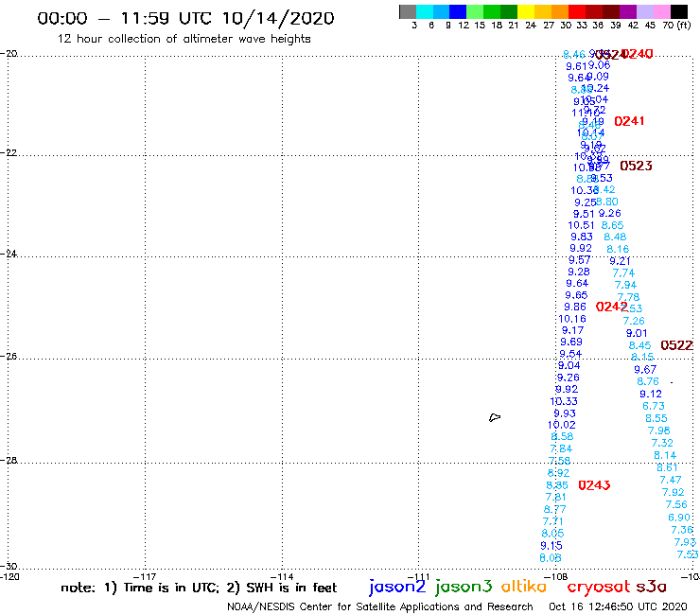This screenshot has width=700, height=615.
Task: Click the wave height value '9.01'
Action: coord(637,333)
